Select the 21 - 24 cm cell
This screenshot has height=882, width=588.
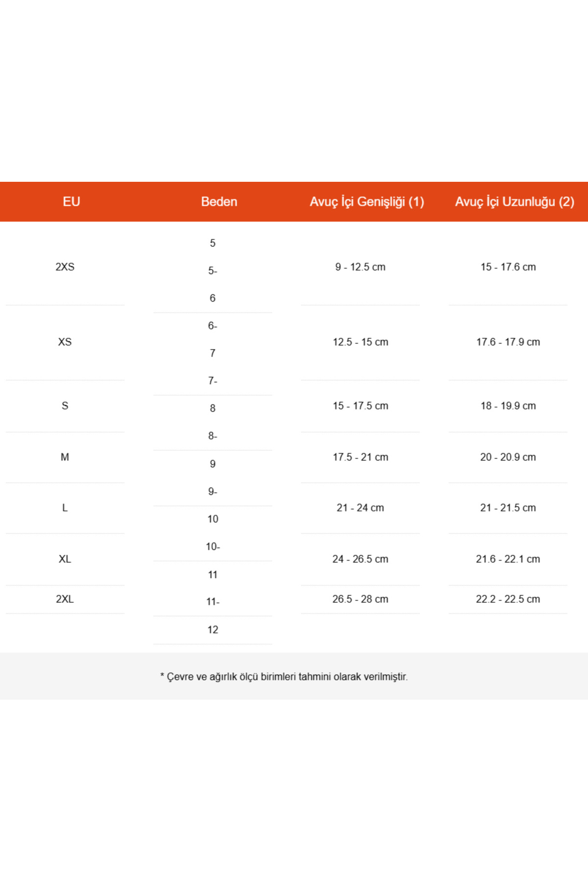click(x=360, y=508)
